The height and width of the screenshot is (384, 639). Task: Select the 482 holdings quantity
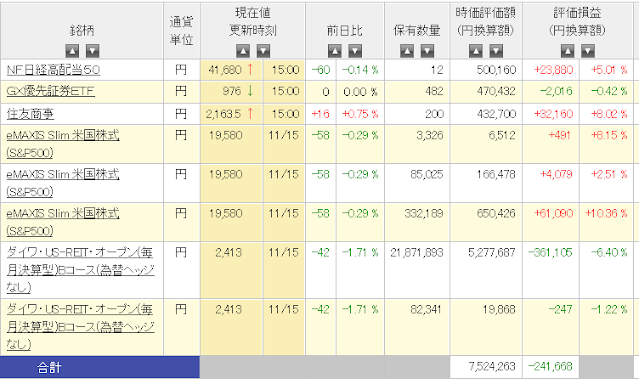pos(434,91)
